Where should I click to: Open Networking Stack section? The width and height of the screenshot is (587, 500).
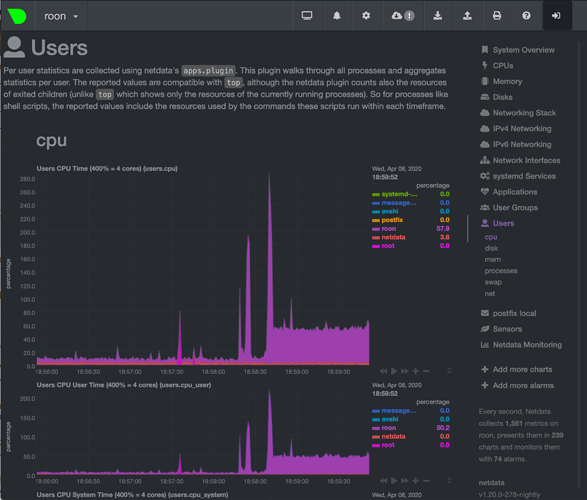pyautogui.click(x=518, y=113)
